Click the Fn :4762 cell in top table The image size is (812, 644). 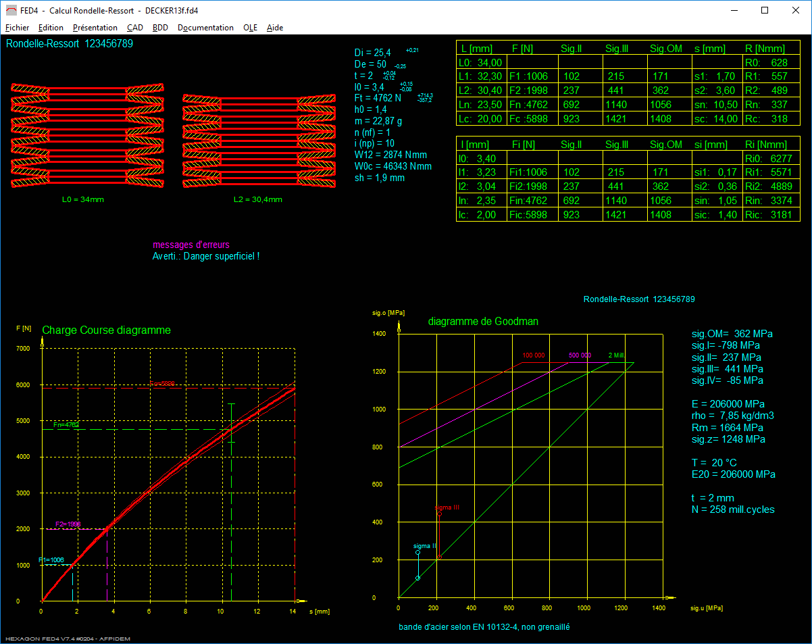tap(530, 105)
